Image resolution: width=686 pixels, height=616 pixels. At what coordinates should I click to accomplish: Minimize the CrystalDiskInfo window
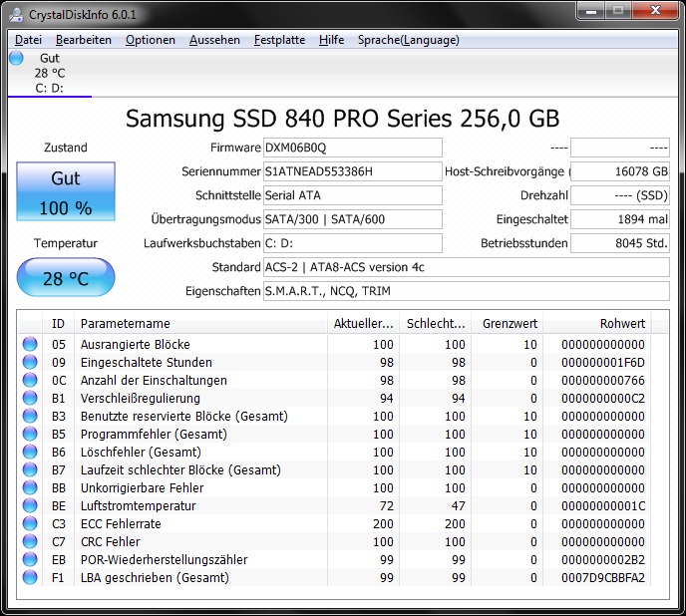tap(591, 11)
